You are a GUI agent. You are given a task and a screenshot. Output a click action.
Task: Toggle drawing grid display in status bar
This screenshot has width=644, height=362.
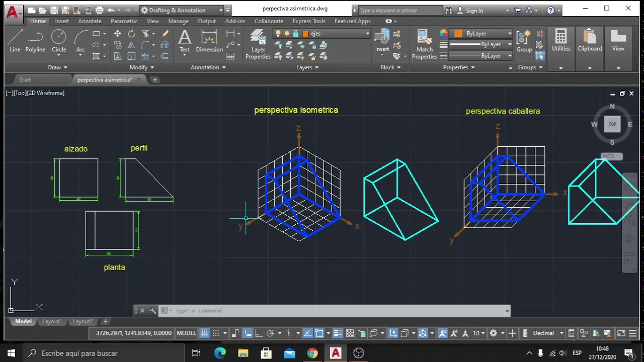[x=204, y=333]
